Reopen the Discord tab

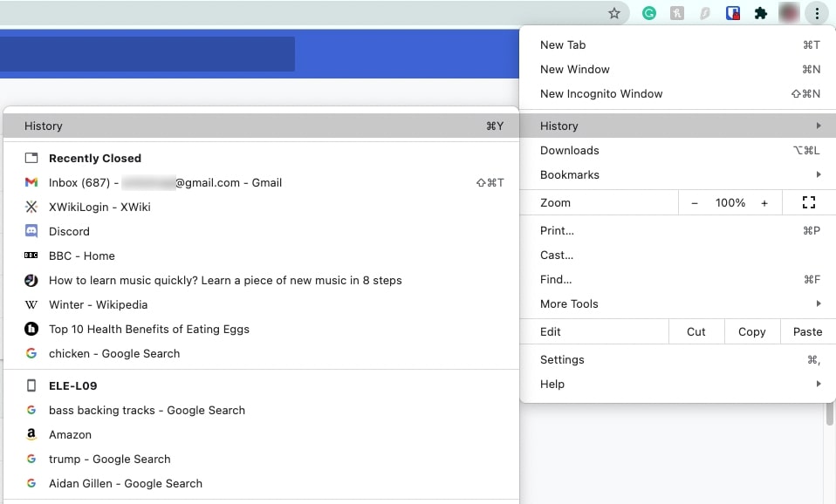261,231
